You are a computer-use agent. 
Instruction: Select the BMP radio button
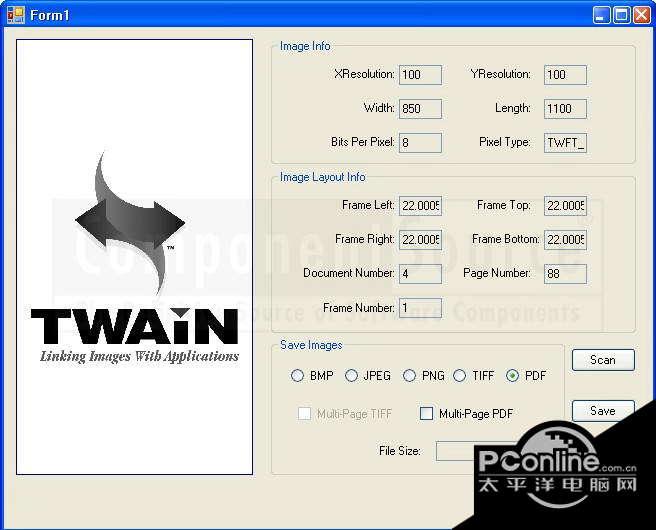297,375
